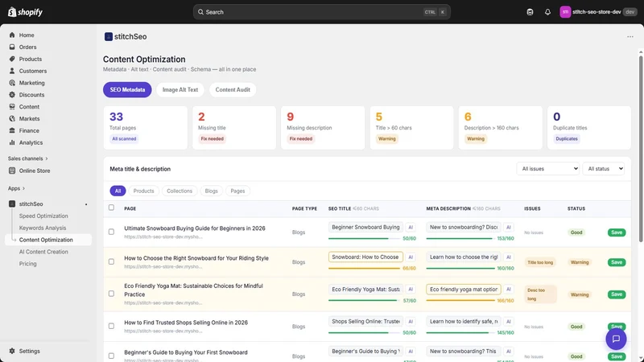Screen dimensions: 644x362
Task: Open the Analytics bar chart icon
Action: pyautogui.click(x=12, y=142)
